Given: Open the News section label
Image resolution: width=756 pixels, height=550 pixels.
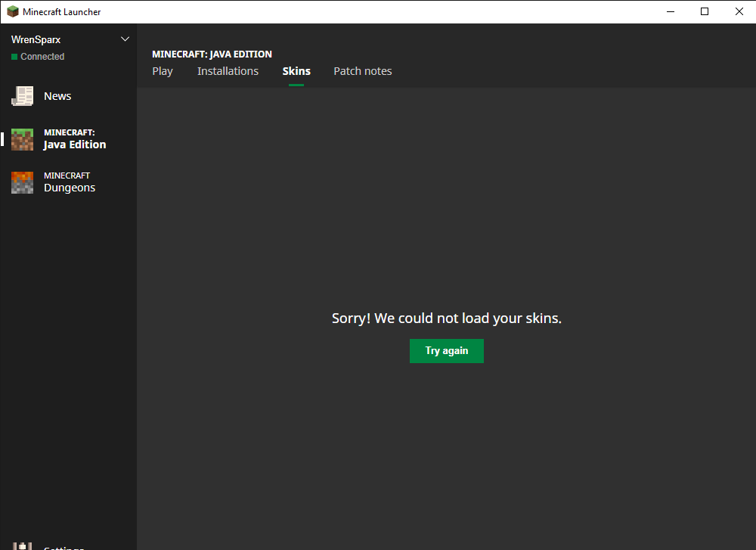Looking at the screenshot, I should pyautogui.click(x=57, y=96).
